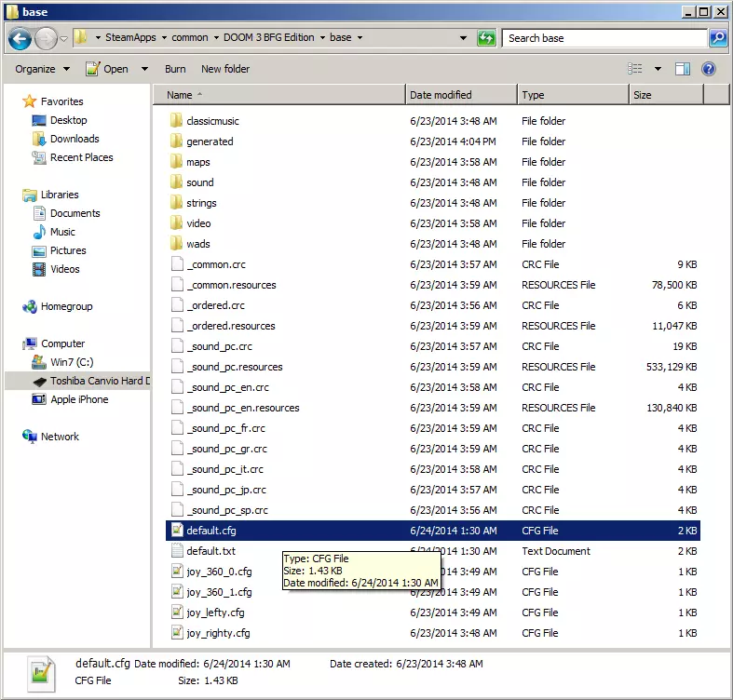Sort by Type column header
This screenshot has width=733, height=700.
point(573,95)
